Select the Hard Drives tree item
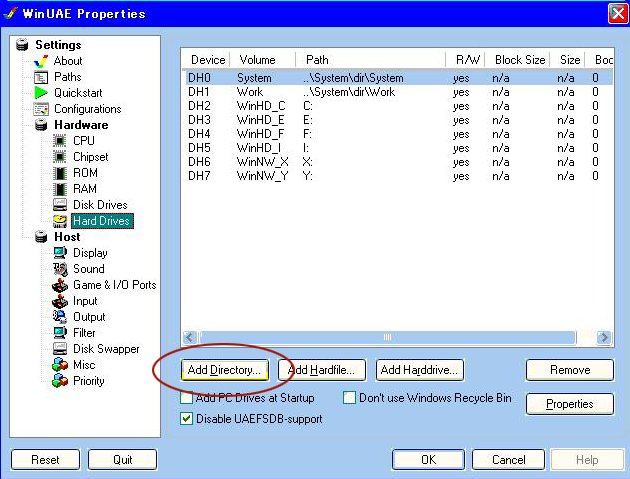Viewport: 630px width, 479px height. tap(102, 221)
